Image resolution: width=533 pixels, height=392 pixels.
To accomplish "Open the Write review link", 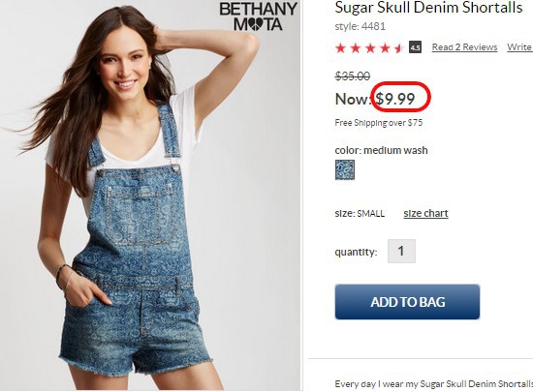I will [x=519, y=47].
